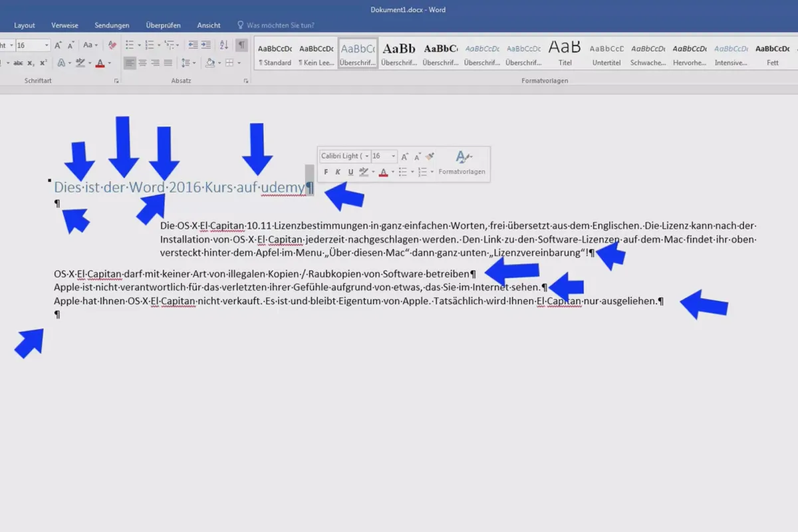
Task: Toggle strikethrough abc in the ribbon
Action: pyautogui.click(x=18, y=63)
